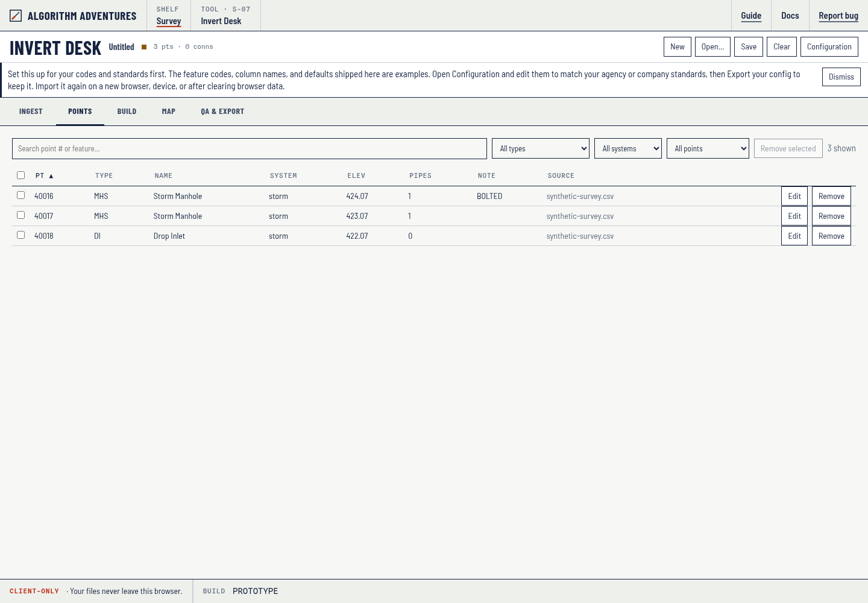The height and width of the screenshot is (603, 868).
Task: Click the Clear button
Action: (x=782, y=47)
